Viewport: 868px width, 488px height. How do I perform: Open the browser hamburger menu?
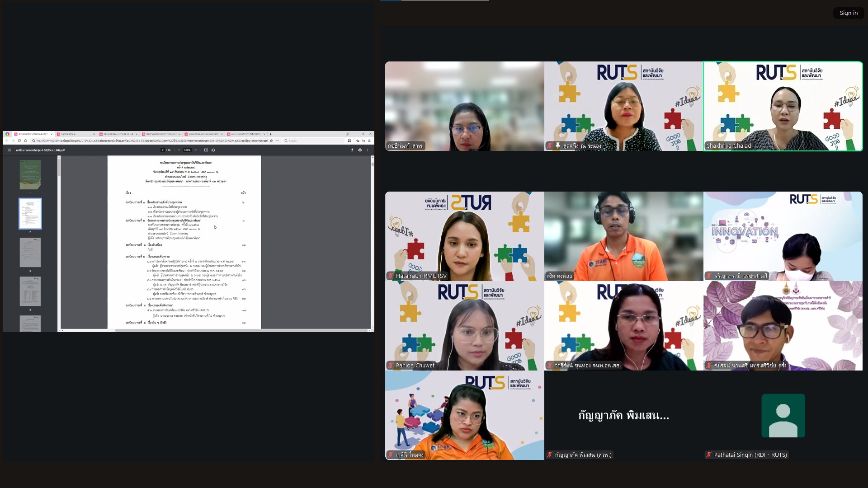click(369, 141)
